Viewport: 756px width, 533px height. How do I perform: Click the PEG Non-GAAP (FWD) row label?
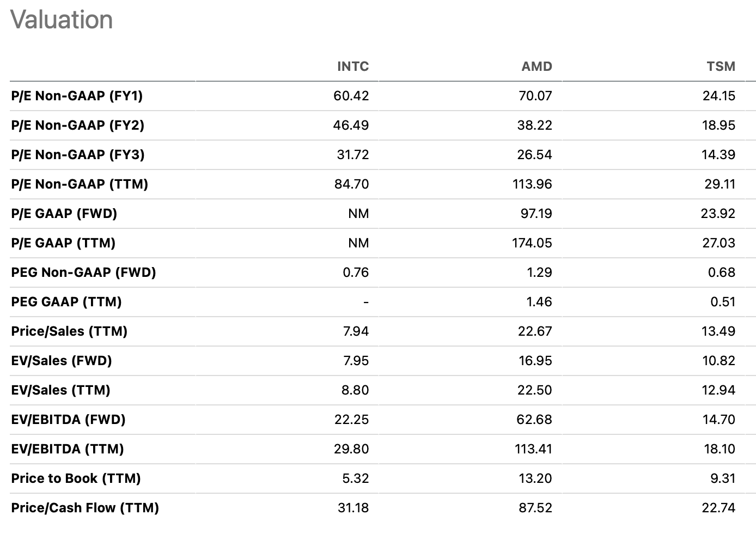[83, 272]
